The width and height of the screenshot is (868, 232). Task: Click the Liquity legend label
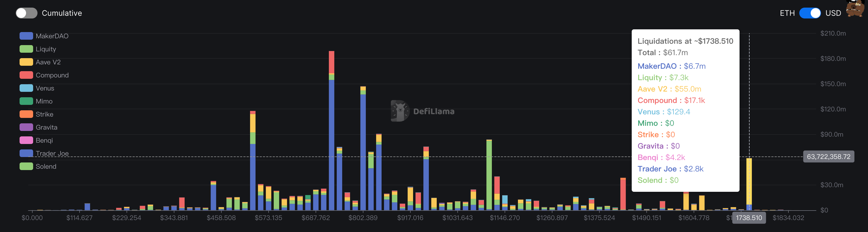46,49
